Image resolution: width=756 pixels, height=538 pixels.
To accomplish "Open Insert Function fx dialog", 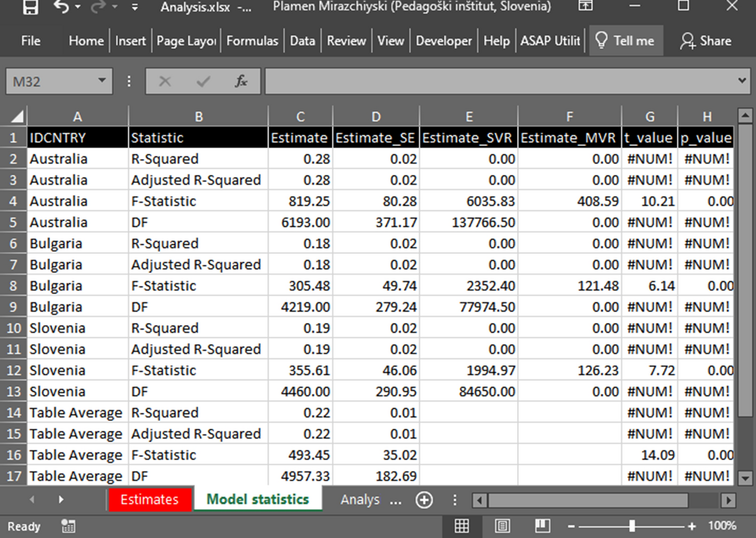I will pyautogui.click(x=241, y=82).
